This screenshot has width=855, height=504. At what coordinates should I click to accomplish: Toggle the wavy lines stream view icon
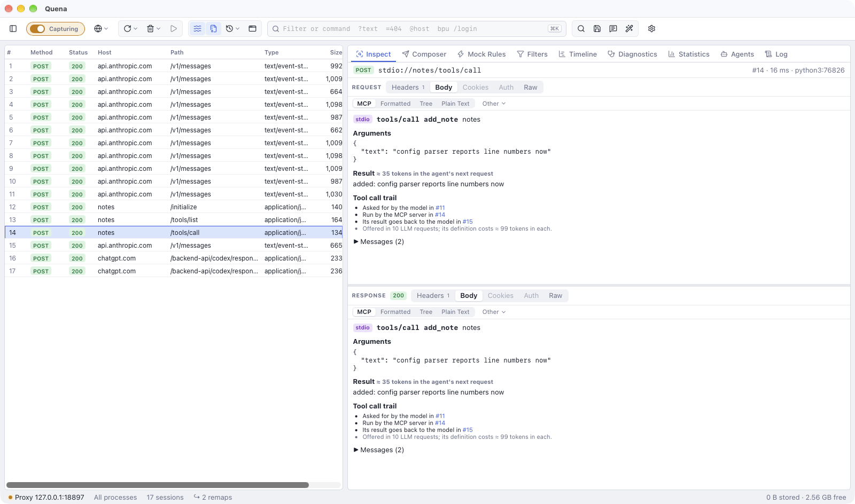pos(198,29)
